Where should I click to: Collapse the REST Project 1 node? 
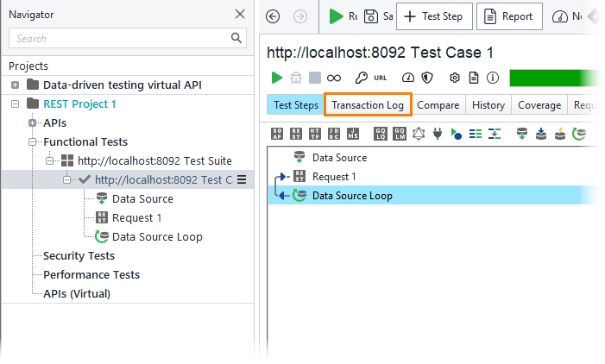(15, 104)
